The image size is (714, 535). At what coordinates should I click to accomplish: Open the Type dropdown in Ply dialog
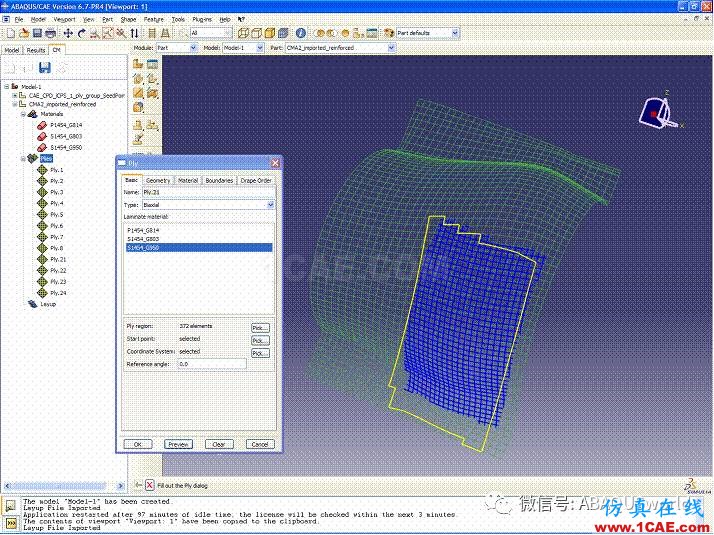pos(270,205)
